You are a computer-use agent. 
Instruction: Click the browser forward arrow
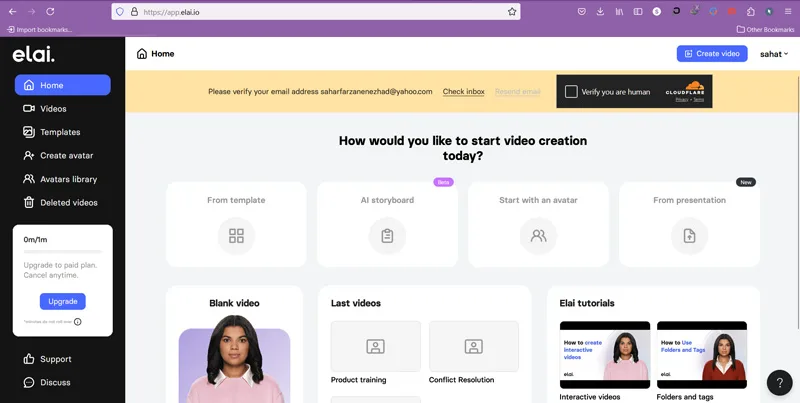click(x=32, y=11)
